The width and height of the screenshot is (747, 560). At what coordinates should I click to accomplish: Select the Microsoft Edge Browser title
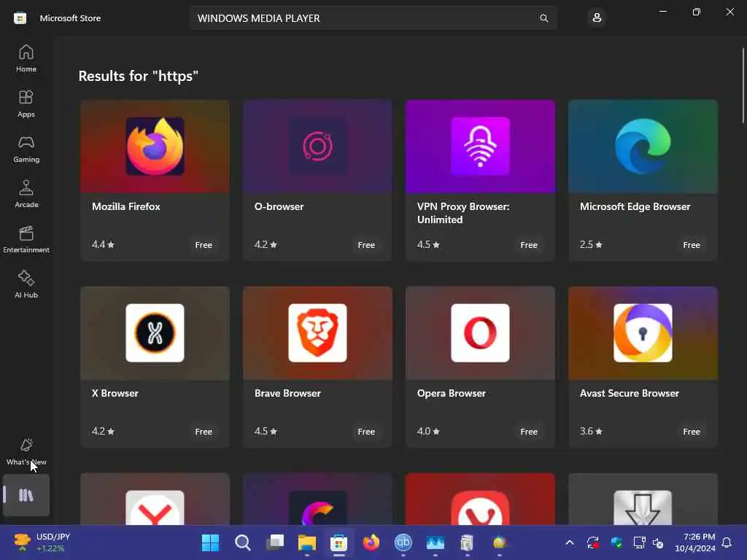pyautogui.click(x=635, y=206)
